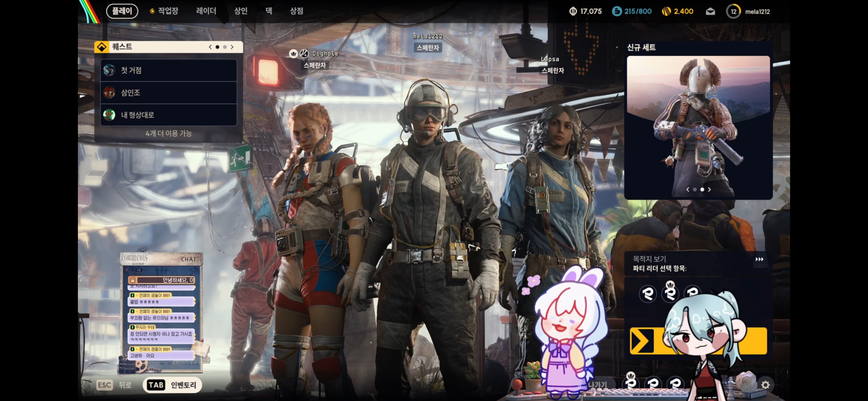Switch to the 작업장 tab

pyautogui.click(x=164, y=11)
